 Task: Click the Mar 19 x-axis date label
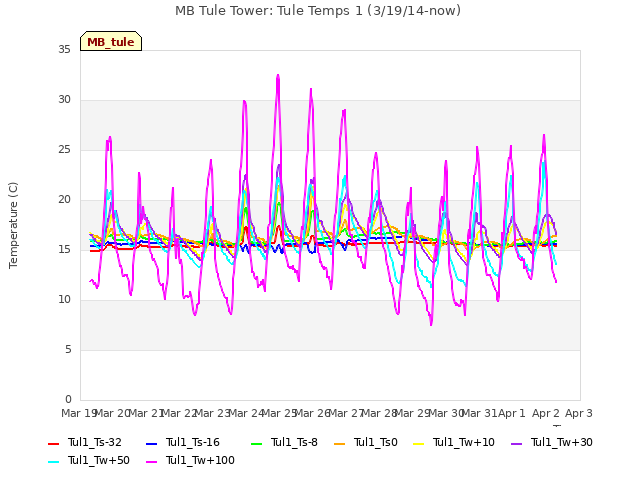pos(79,413)
